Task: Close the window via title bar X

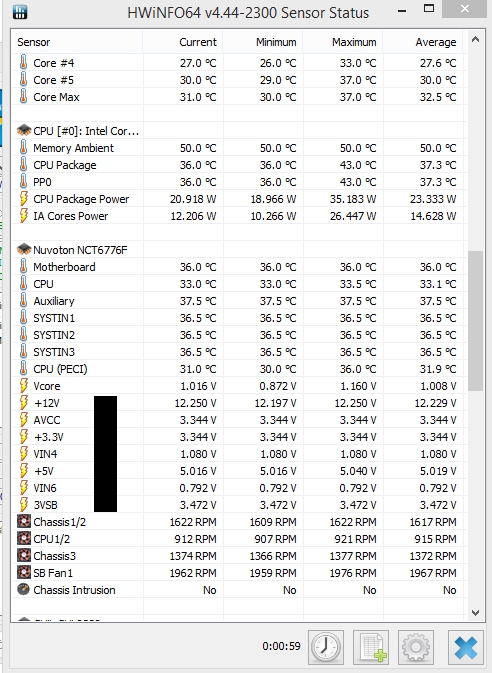Action: [465, 9]
